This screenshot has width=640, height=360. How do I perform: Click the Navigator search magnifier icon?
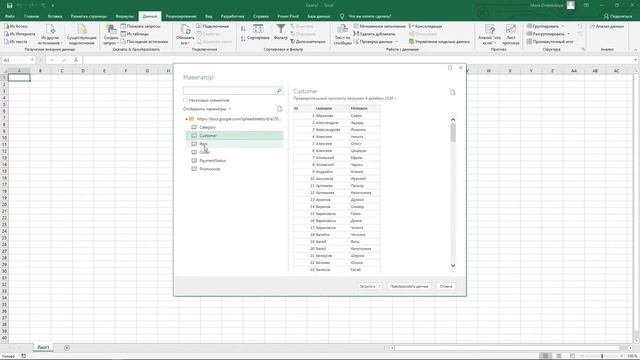[x=279, y=91]
